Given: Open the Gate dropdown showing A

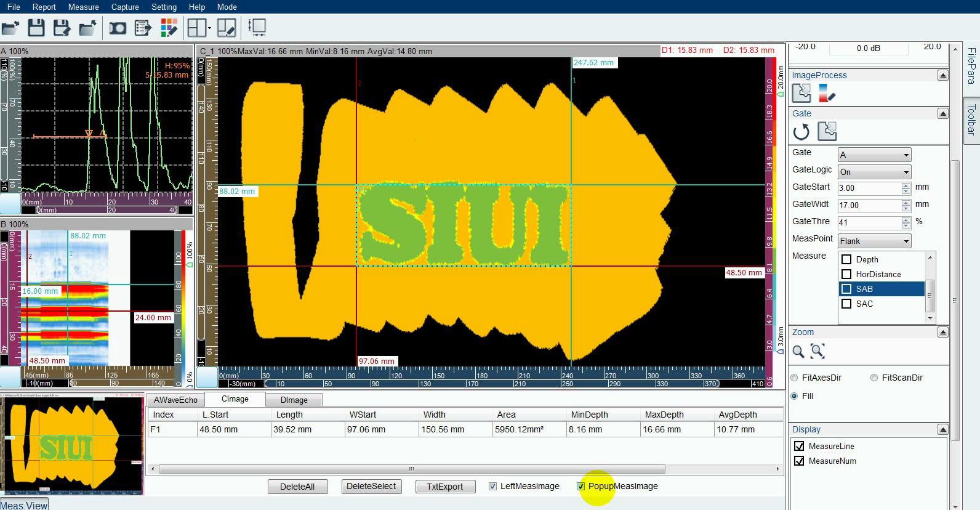Looking at the screenshot, I should point(874,155).
